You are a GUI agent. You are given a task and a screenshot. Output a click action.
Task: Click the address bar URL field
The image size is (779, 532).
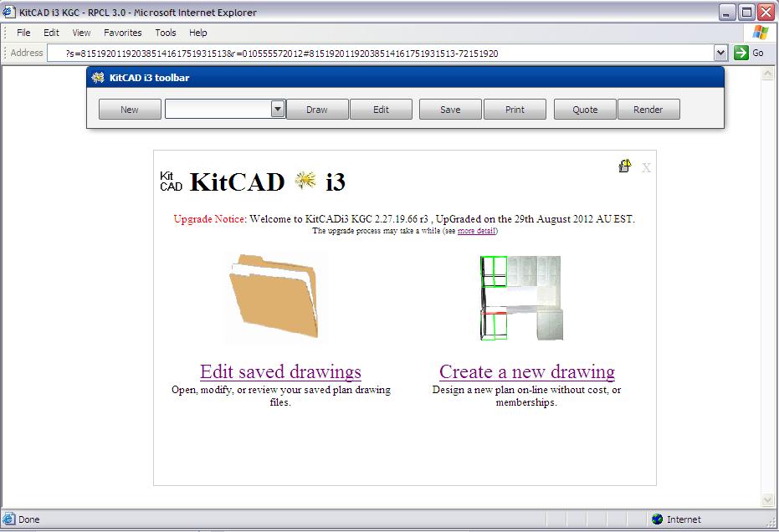pos(381,54)
